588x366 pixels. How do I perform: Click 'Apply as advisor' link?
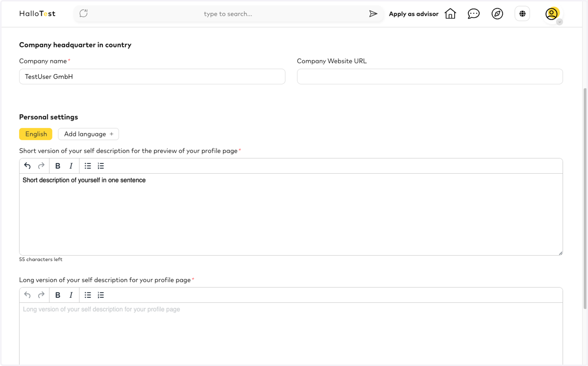(x=414, y=14)
